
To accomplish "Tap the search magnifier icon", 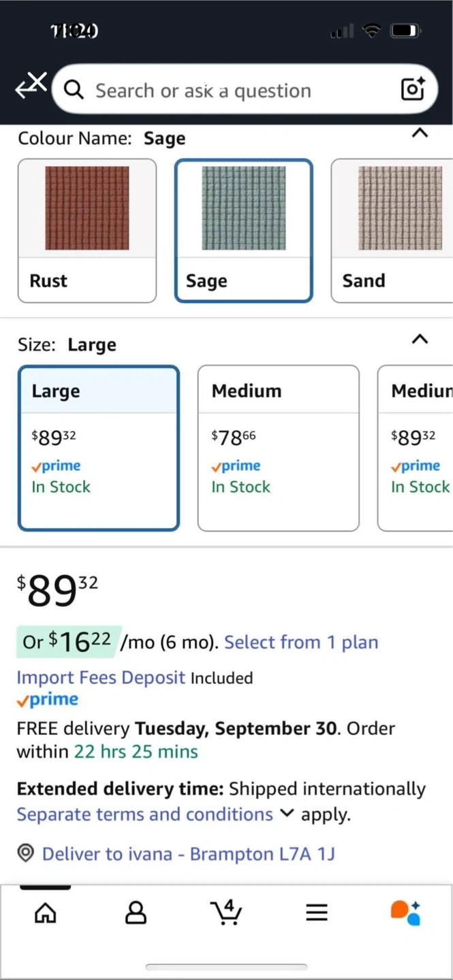I will point(74,90).
